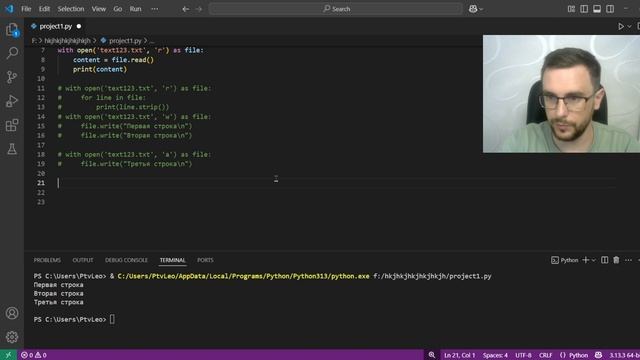Open terminal panel more actions ellipsis
This screenshot has width=640, height=360.
click(x=628, y=260)
